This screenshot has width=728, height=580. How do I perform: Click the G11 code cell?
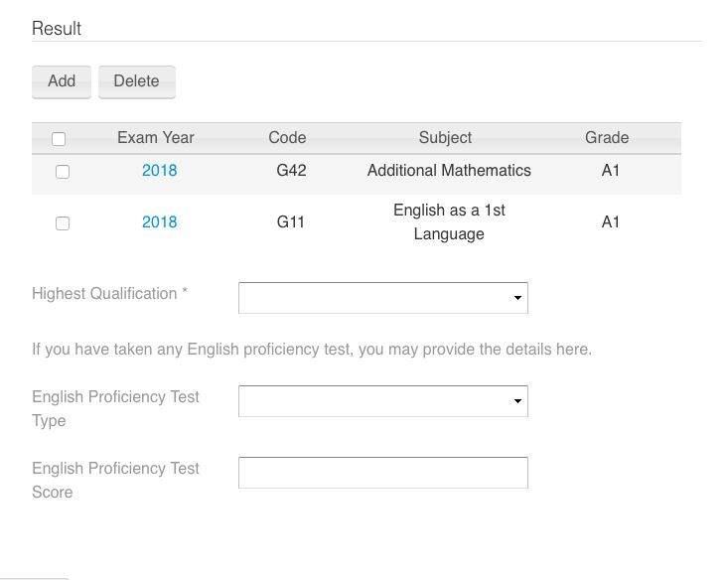[290, 222]
